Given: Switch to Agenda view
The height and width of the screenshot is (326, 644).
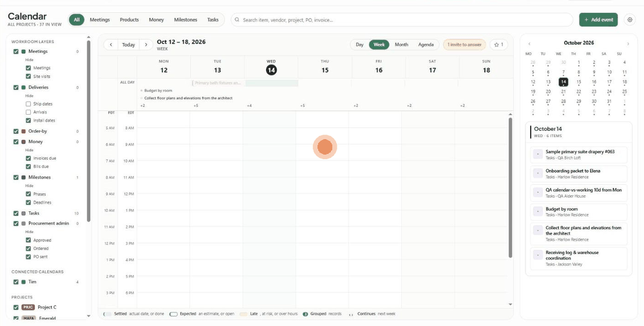Looking at the screenshot, I should 426,44.
